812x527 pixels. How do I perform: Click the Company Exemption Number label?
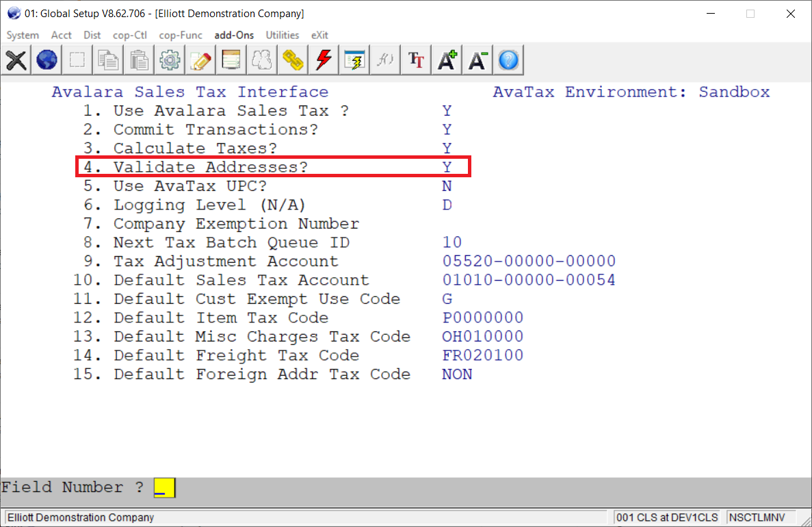236,224
